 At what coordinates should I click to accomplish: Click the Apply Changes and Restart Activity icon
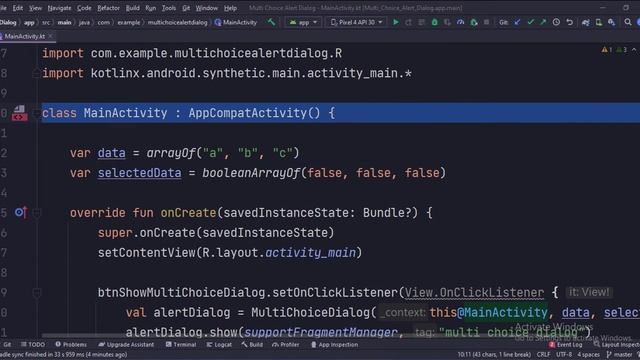(409, 22)
